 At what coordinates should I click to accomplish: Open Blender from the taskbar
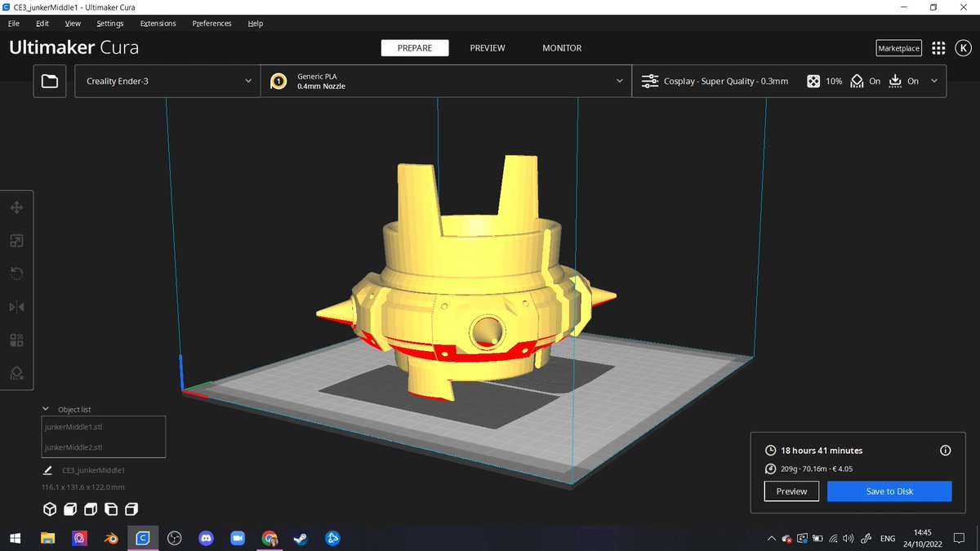pos(110,539)
